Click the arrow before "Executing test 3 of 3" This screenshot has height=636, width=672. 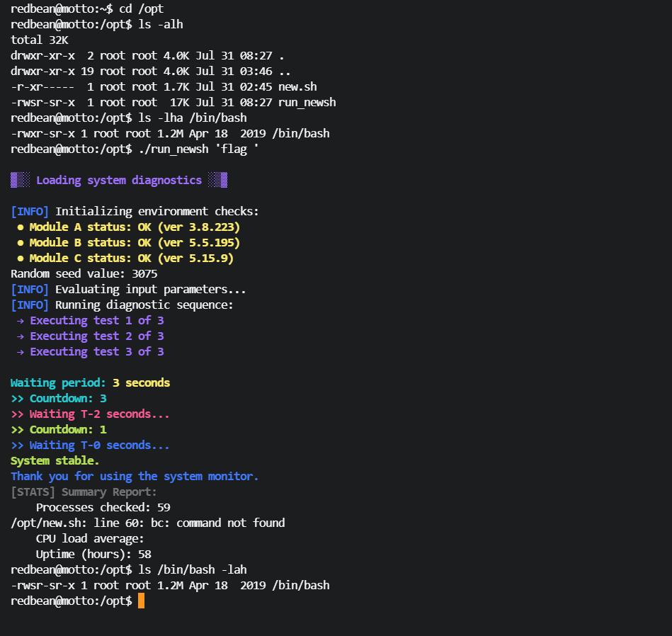pyautogui.click(x=20, y=352)
